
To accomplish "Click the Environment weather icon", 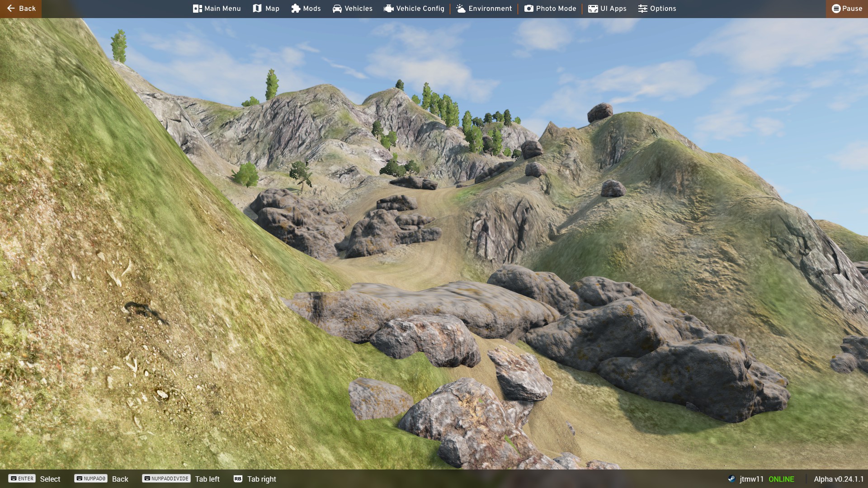I will pyautogui.click(x=461, y=9).
